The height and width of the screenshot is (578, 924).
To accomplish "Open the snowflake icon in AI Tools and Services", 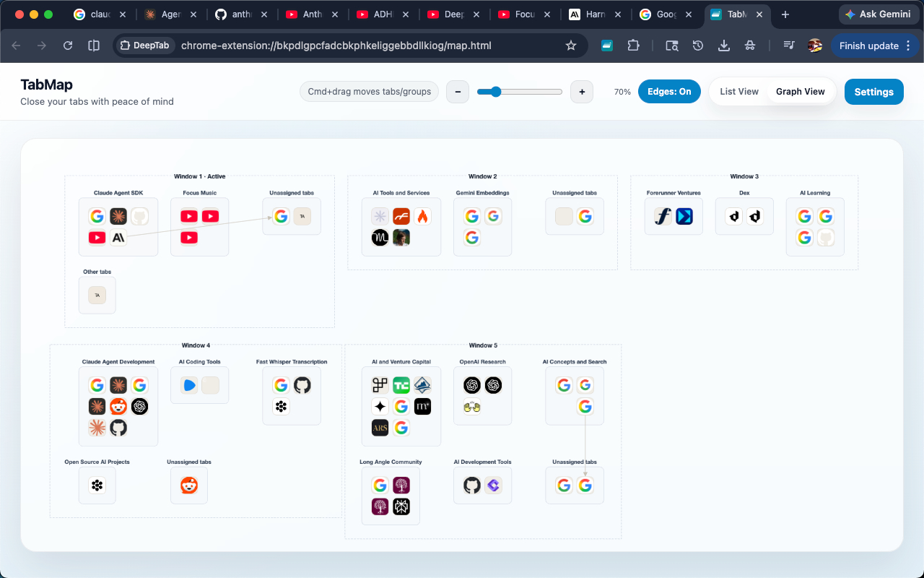I will pyautogui.click(x=380, y=216).
